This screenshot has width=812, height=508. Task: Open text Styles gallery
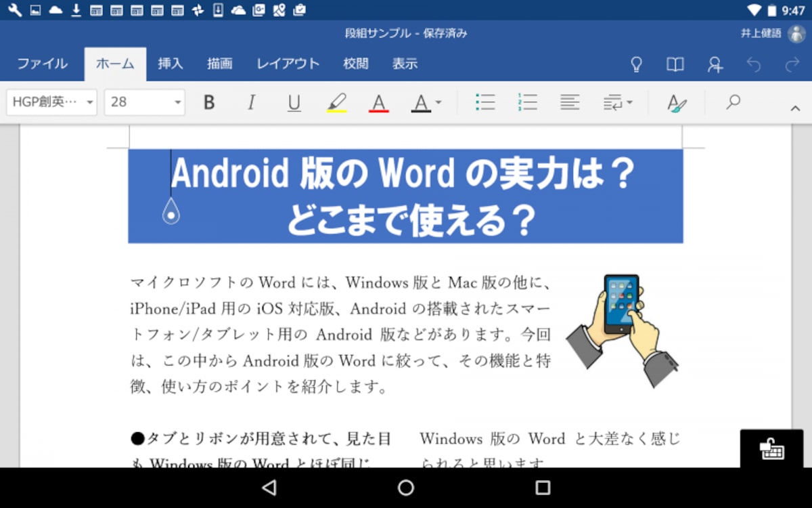677,102
